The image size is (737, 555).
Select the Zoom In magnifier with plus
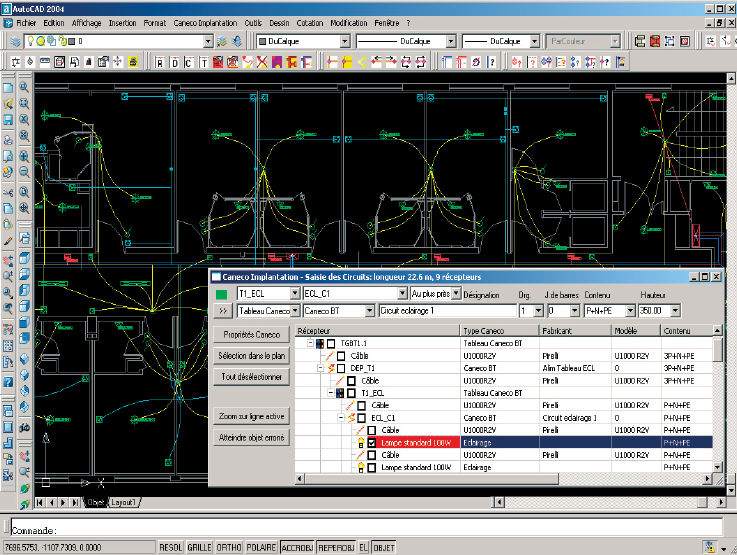[24, 156]
